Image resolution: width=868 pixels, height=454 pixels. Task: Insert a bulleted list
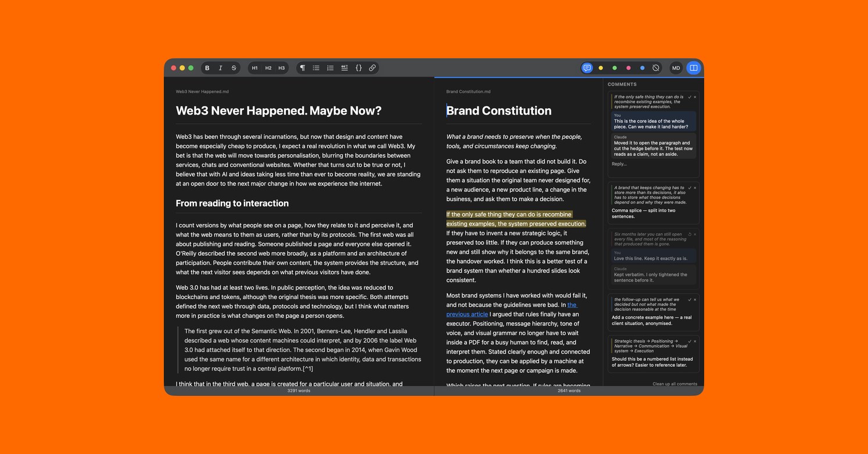coord(316,68)
